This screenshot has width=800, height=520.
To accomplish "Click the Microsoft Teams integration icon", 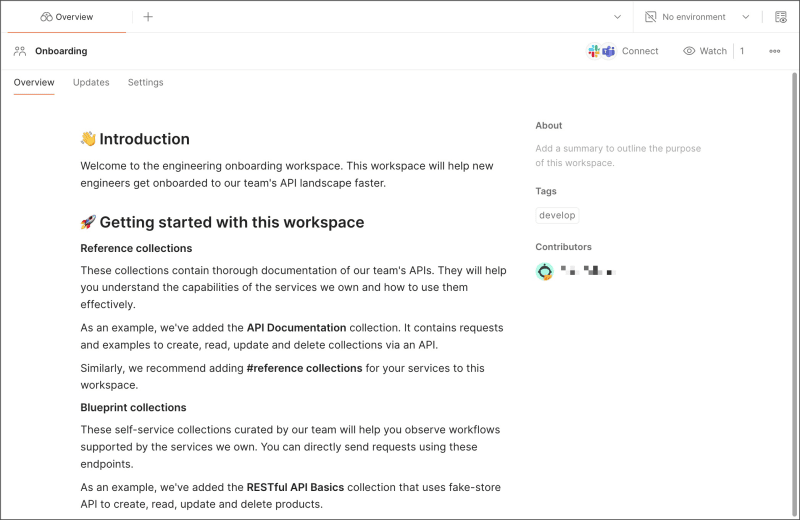I will tap(608, 51).
